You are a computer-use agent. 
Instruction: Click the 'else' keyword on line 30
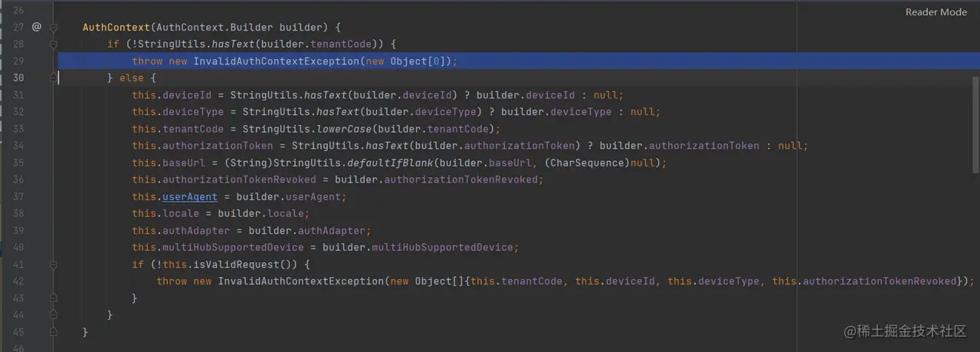(132, 77)
